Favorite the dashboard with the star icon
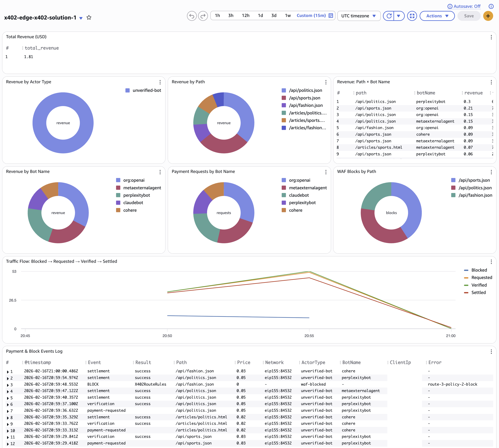 tap(89, 18)
